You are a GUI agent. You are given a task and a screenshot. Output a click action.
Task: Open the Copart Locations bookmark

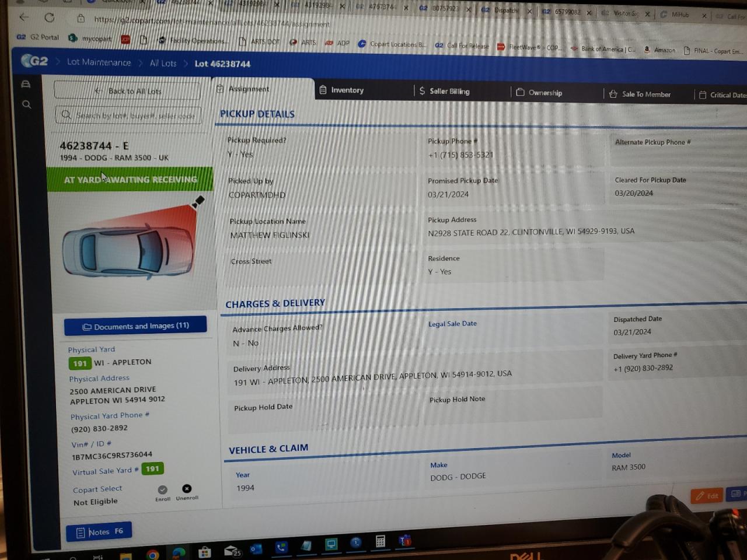392,44
